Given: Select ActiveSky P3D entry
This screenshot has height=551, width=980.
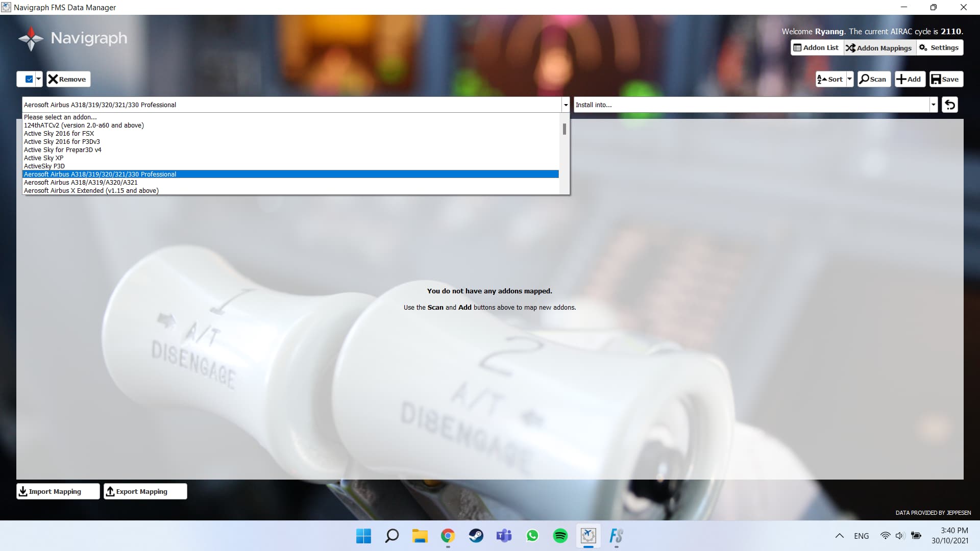Looking at the screenshot, I should 291,166.
